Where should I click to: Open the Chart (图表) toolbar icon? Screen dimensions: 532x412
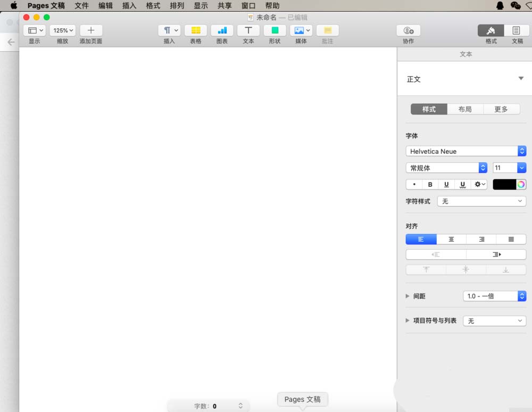[x=222, y=30]
